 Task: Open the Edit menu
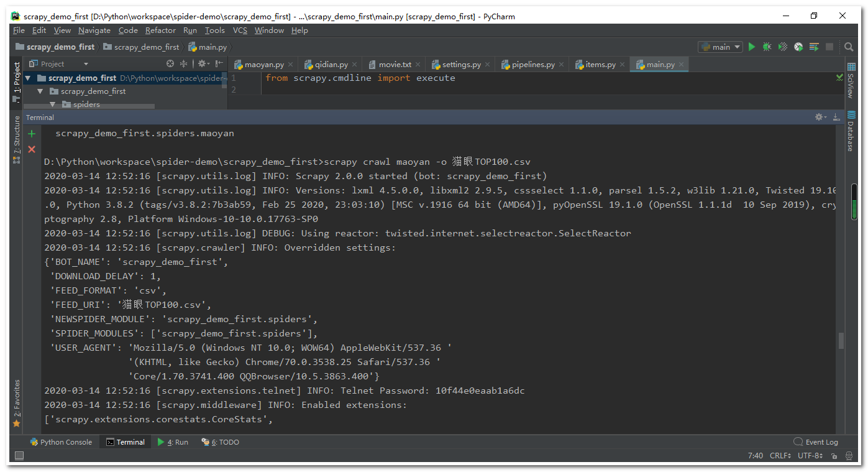click(39, 30)
